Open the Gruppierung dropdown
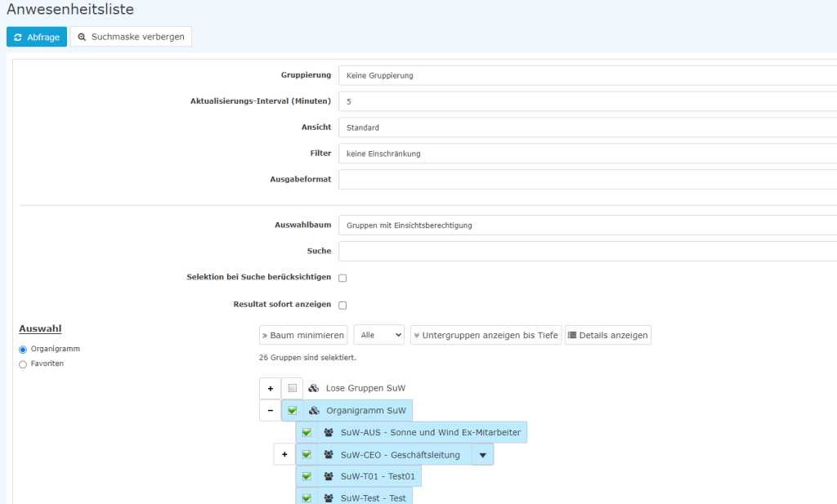 click(588, 75)
